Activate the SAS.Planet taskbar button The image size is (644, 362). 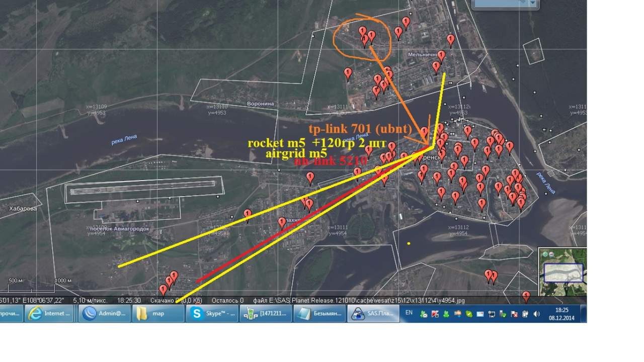click(x=373, y=314)
